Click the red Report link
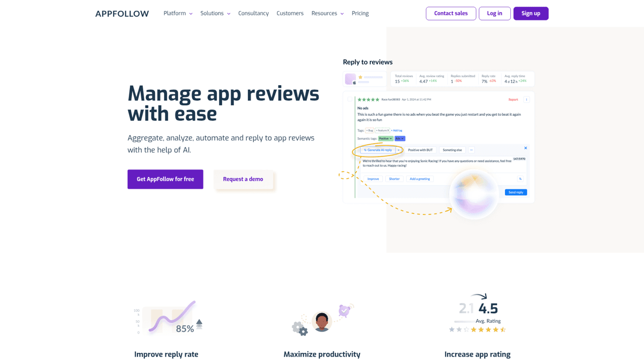Screen dimensions: 644x362 [x=513, y=100]
